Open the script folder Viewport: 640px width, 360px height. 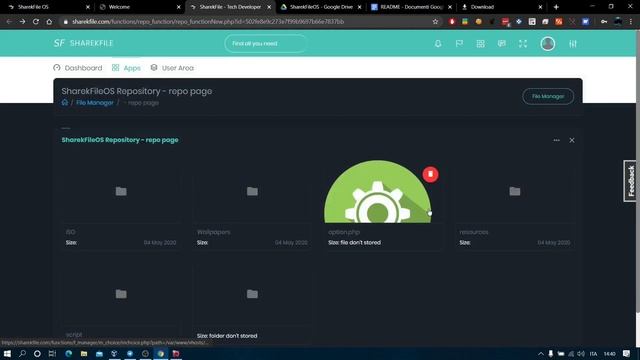pos(121,294)
